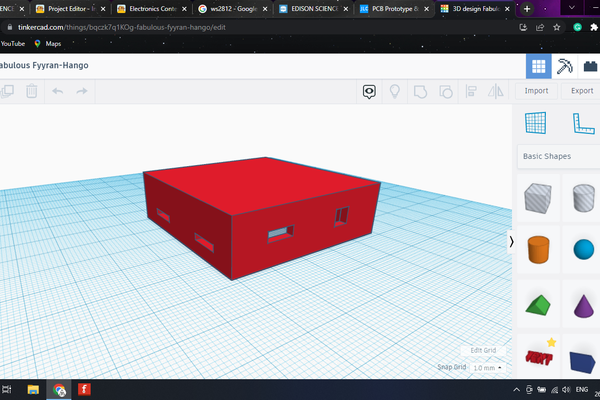Switch to the PCB Prototype tab
Screen dimensions: 600x400
(395, 9)
